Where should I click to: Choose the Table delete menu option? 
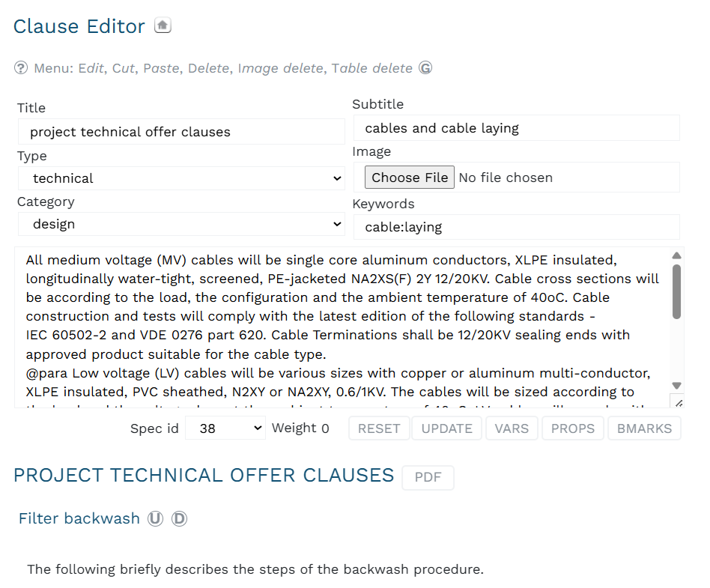[x=371, y=68]
